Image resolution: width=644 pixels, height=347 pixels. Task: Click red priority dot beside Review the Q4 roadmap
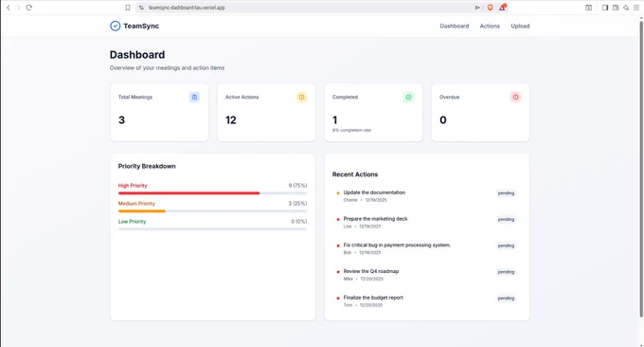338,272
